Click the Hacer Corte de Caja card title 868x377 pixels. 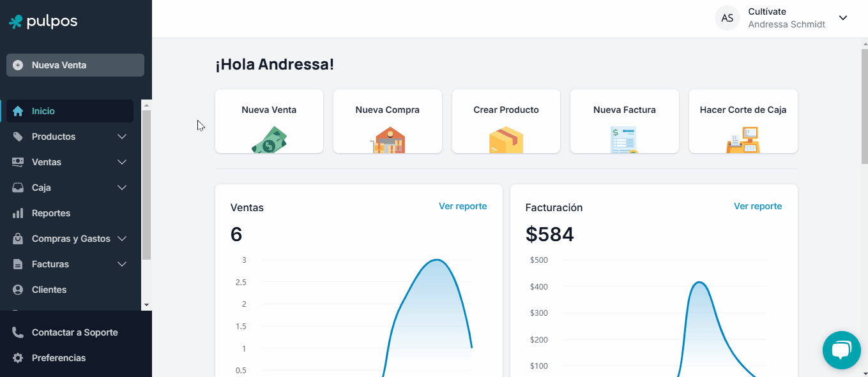[743, 110]
